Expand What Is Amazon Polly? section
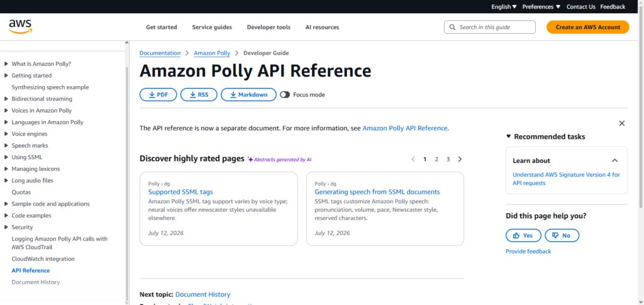The height and width of the screenshot is (305, 644). click(6, 64)
